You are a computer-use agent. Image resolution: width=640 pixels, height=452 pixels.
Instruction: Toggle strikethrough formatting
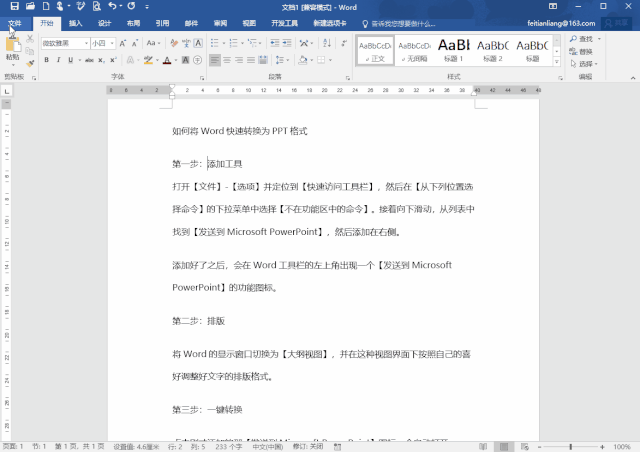[89, 60]
